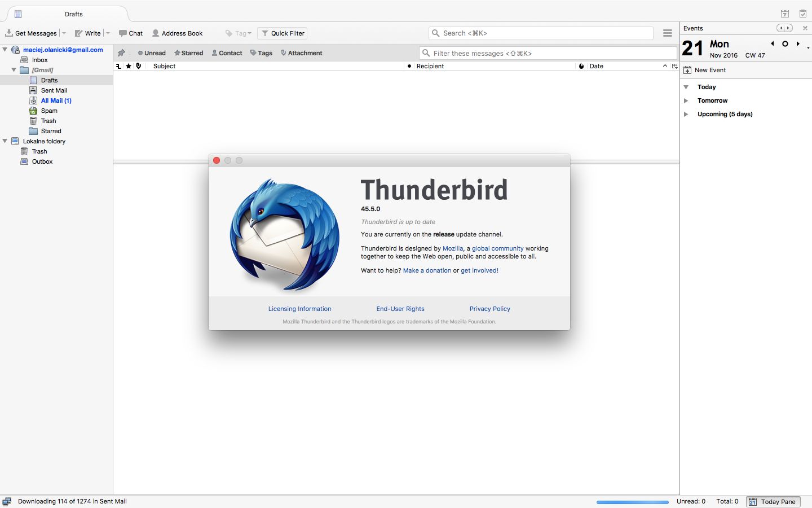
Task: Toggle the Contact quick filter
Action: 227,53
